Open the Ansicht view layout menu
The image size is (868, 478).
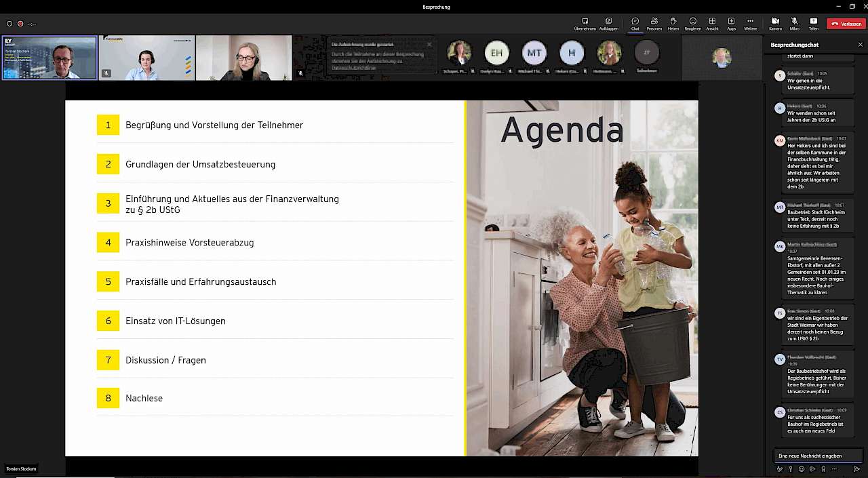tap(712, 24)
